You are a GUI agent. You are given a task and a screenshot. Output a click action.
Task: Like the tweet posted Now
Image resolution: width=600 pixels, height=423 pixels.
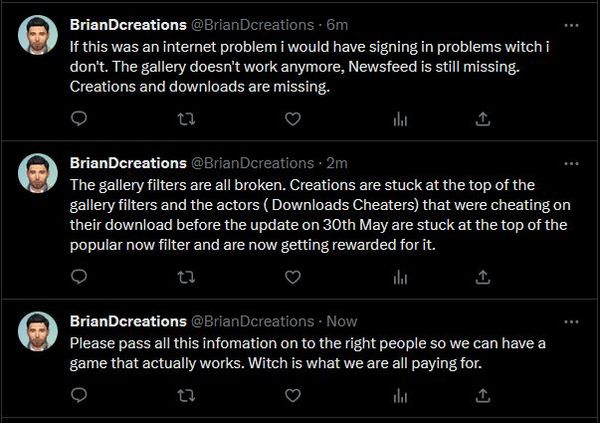pos(293,396)
